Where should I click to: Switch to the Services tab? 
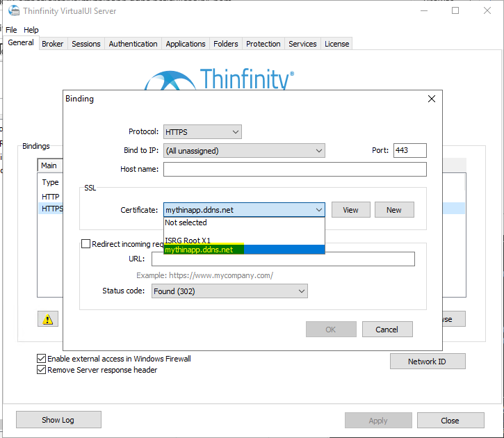[x=302, y=44]
